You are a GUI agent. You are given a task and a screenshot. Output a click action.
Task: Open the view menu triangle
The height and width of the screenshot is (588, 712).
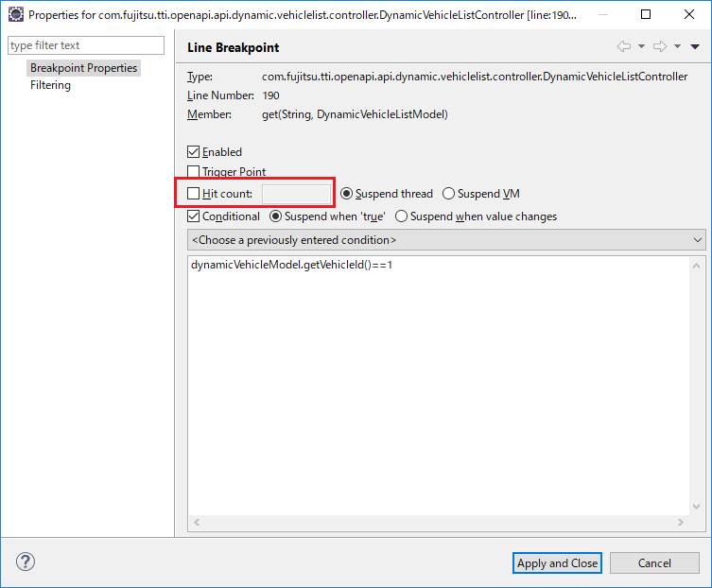(x=695, y=46)
